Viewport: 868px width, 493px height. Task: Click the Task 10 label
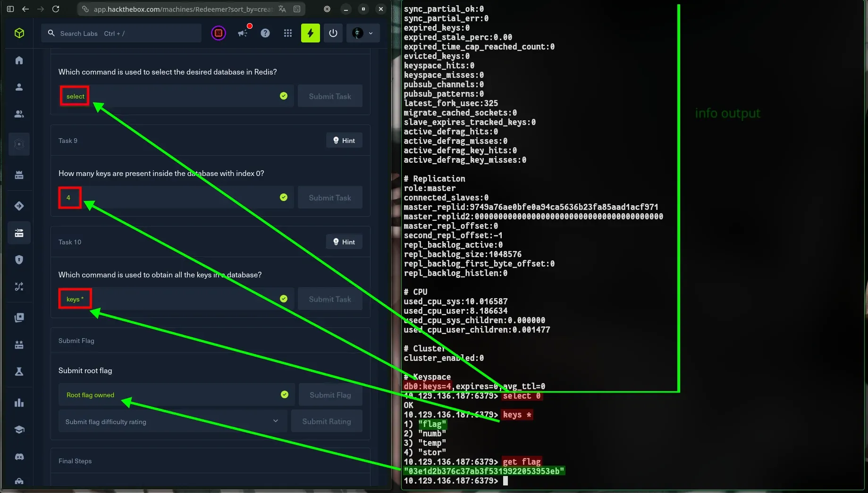point(70,242)
